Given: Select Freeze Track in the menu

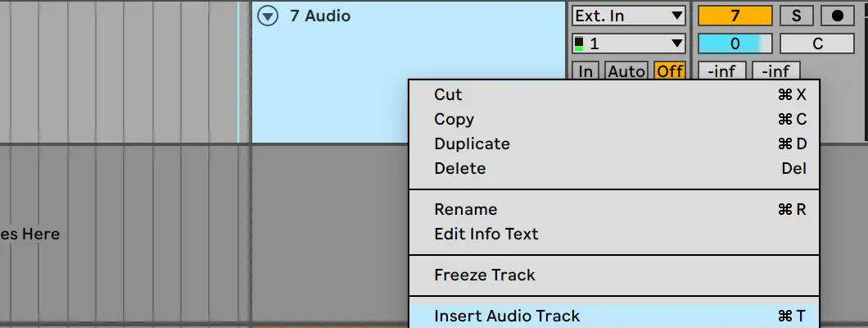Looking at the screenshot, I should coord(485,275).
